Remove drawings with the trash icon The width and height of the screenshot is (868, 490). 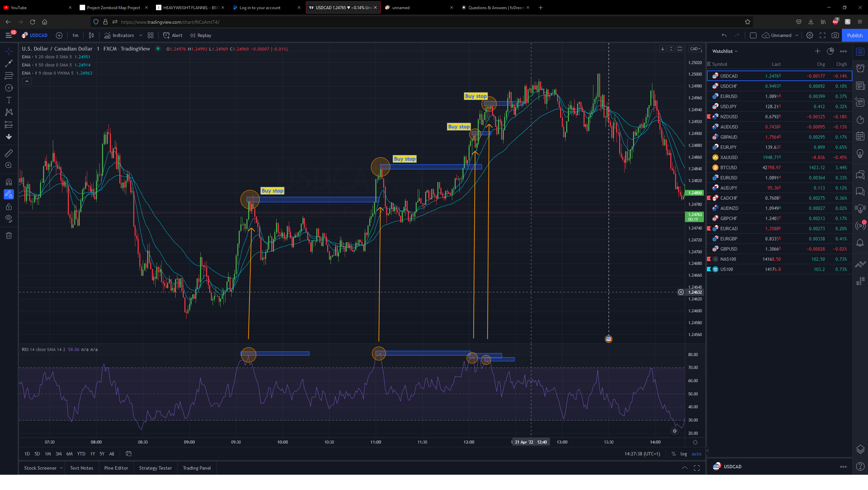(x=9, y=235)
